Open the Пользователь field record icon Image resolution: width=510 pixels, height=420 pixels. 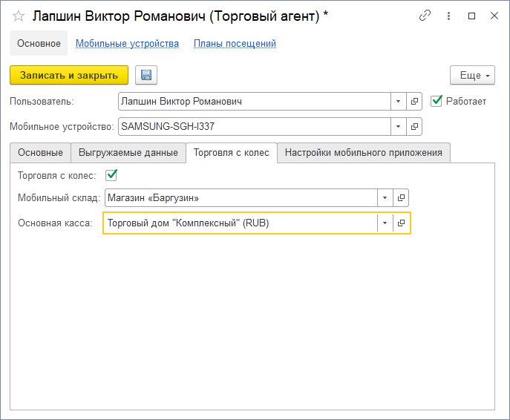(414, 101)
